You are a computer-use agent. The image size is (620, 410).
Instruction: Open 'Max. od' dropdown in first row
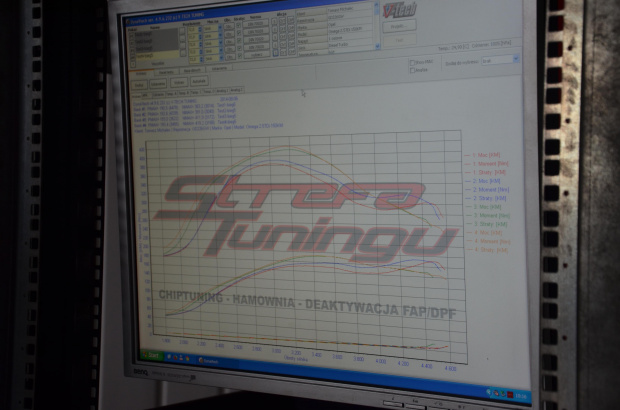click(220, 28)
